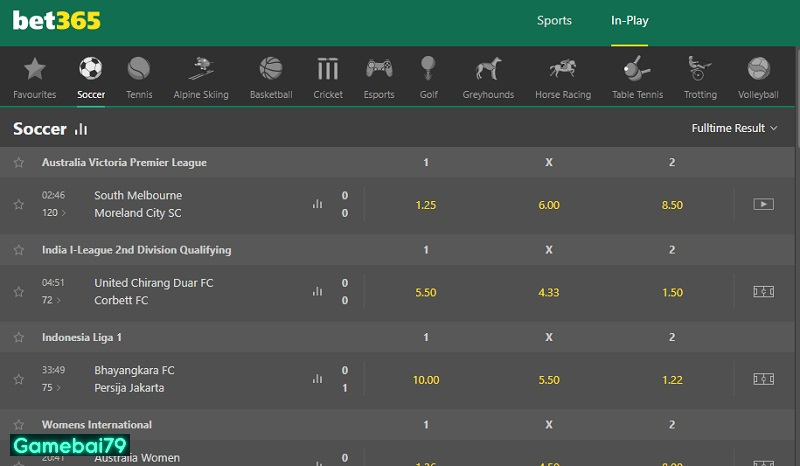800x466 pixels.
Task: Open the Favourites star category
Action: click(x=35, y=77)
